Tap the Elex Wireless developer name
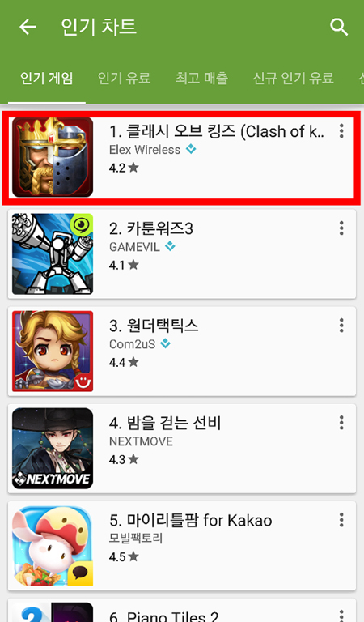364x622 pixels. click(145, 150)
